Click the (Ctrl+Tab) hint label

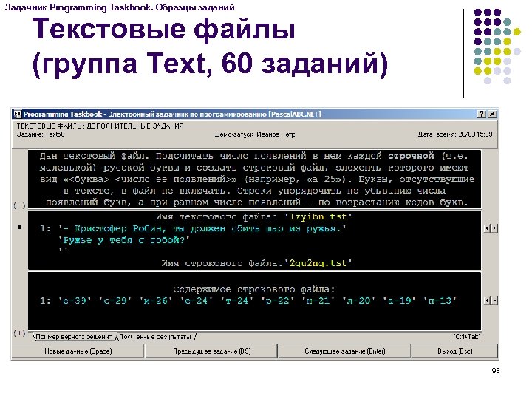pyautogui.click(x=467, y=337)
